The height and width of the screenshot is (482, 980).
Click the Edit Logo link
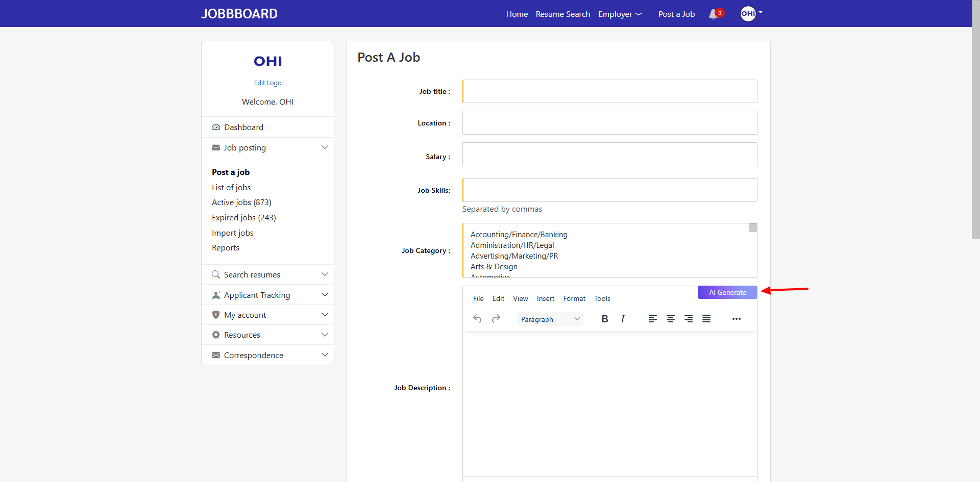tap(267, 83)
